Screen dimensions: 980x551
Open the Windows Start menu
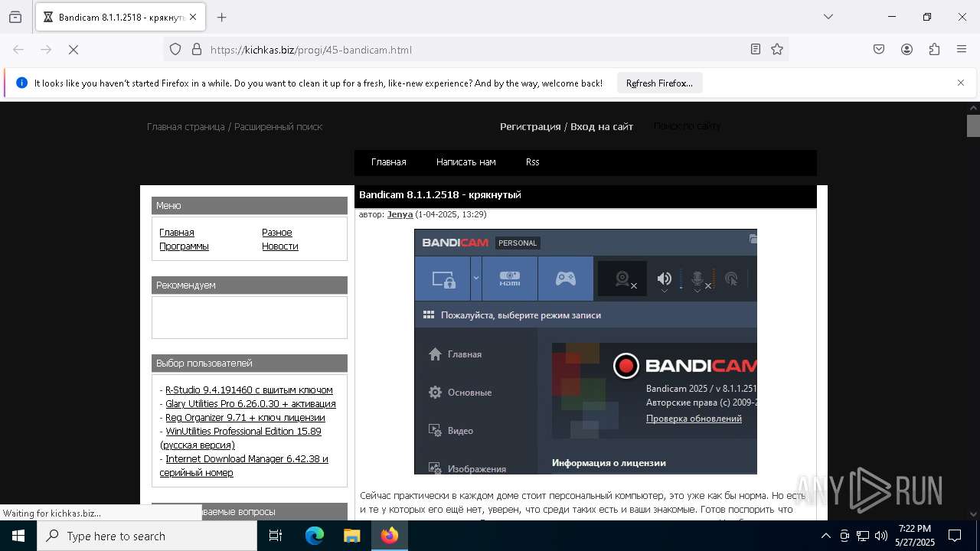[x=18, y=536]
